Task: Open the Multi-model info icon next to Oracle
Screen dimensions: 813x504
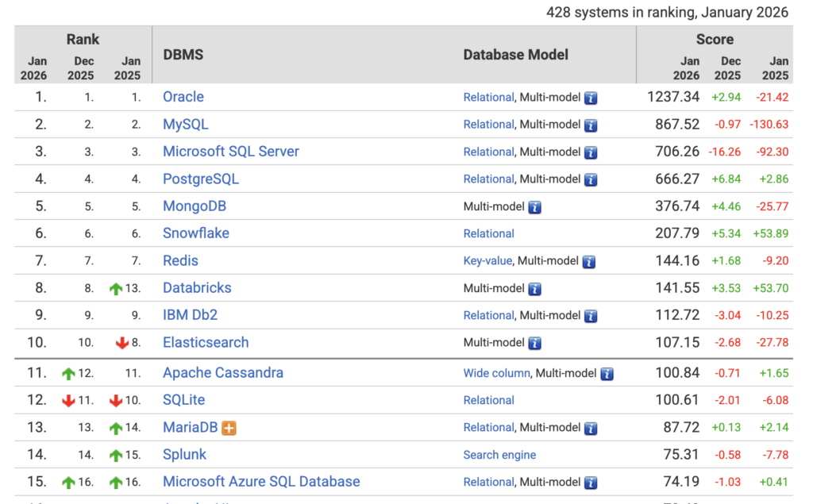Action: click(590, 98)
